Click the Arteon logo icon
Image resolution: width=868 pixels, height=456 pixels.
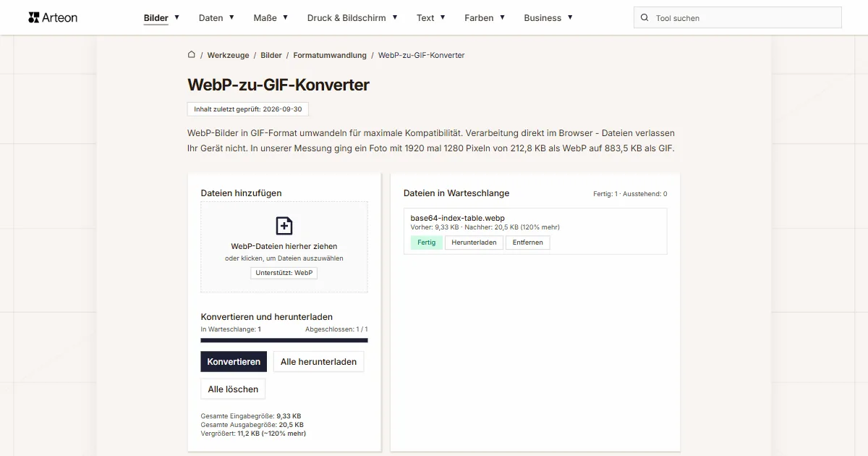(x=33, y=17)
